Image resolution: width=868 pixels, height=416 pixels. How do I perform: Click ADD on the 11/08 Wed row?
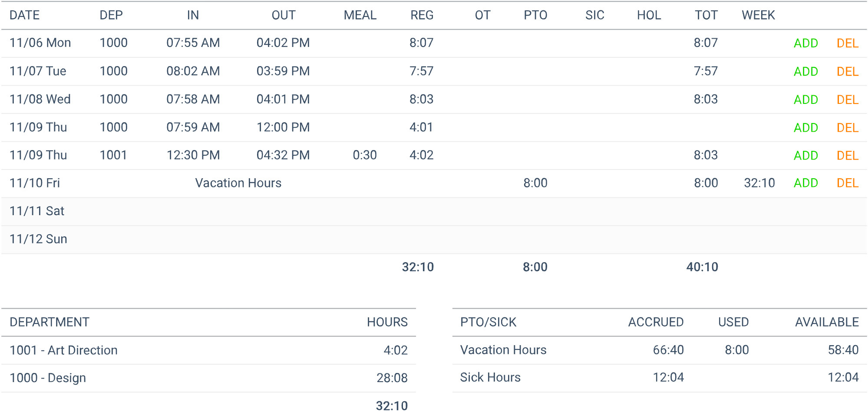click(806, 99)
